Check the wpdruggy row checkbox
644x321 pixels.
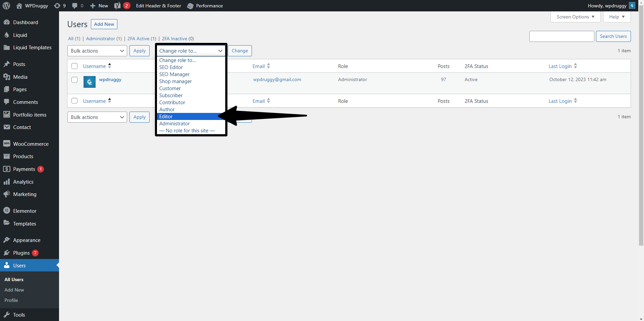coord(74,80)
